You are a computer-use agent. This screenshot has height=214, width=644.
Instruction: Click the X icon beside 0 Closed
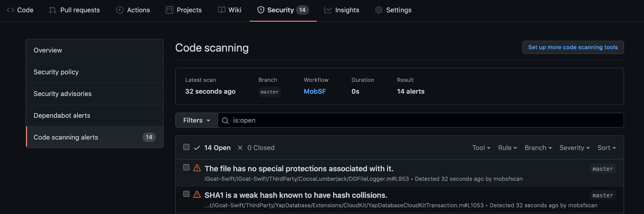pyautogui.click(x=240, y=148)
